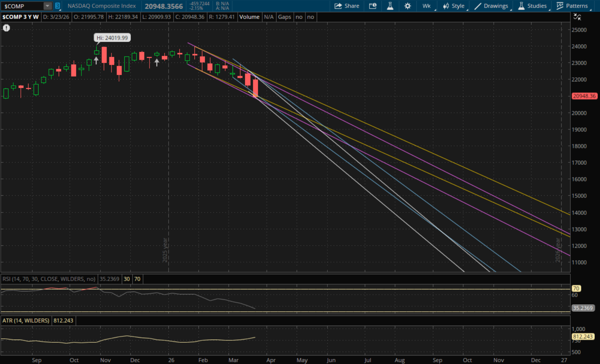The width and height of the screenshot is (600, 364).
Task: Click the exclamation alert icon on chart
Action: [6, 28]
